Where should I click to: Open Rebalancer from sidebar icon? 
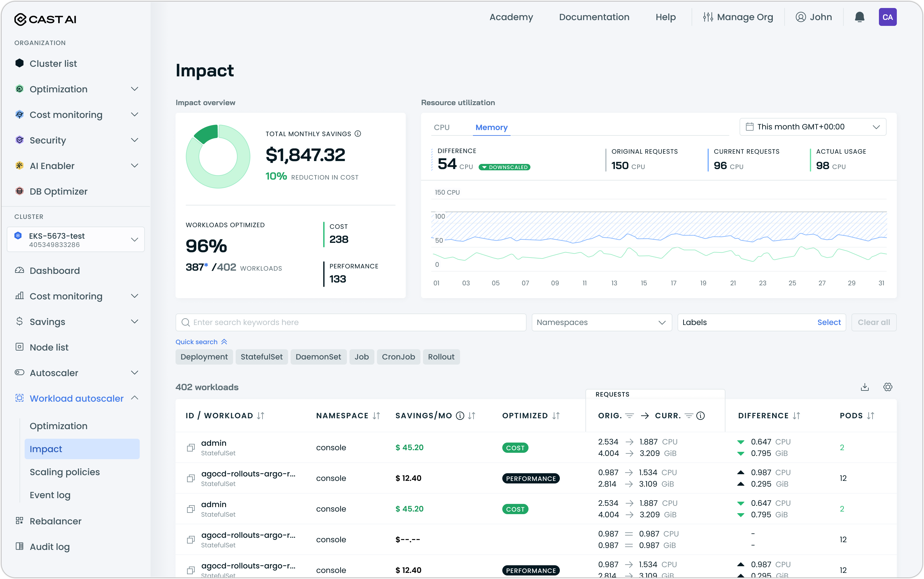20,521
